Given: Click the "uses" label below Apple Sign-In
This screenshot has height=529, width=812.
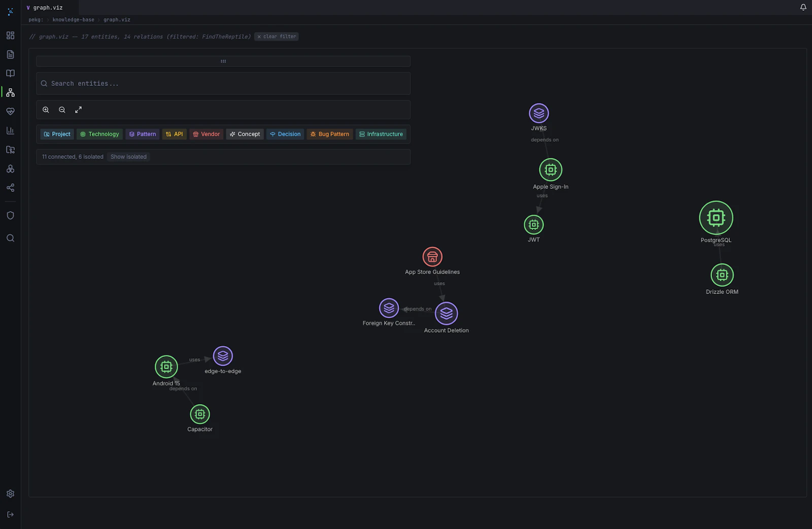Looking at the screenshot, I should (x=542, y=195).
